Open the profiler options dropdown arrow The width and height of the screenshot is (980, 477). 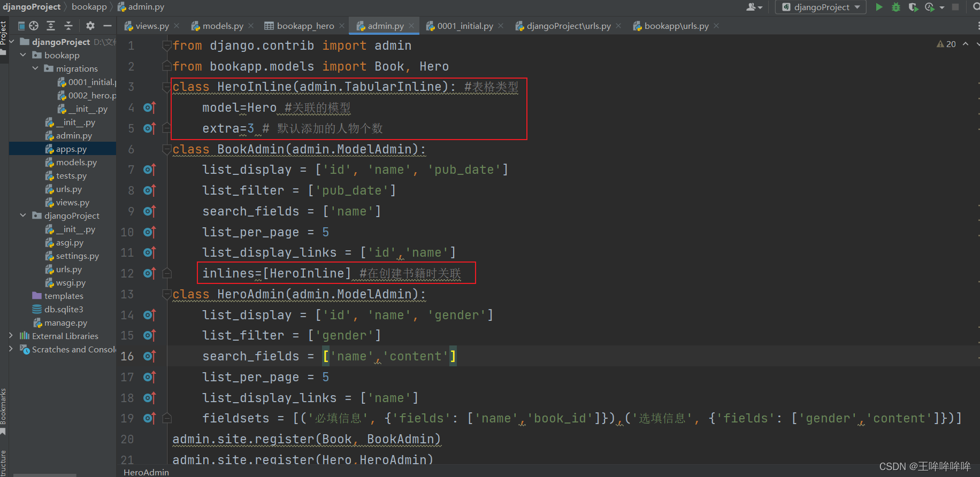tap(942, 7)
